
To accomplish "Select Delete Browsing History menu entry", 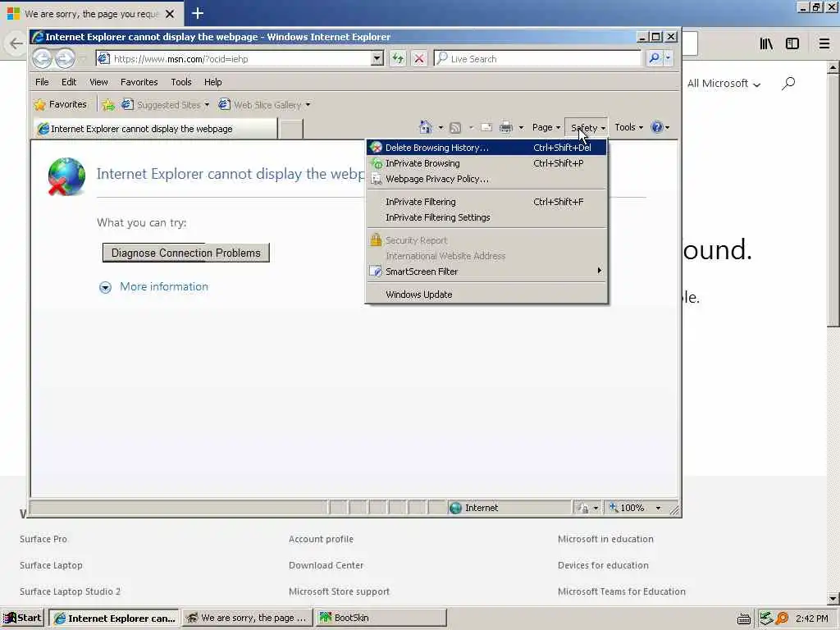I will (486, 148).
